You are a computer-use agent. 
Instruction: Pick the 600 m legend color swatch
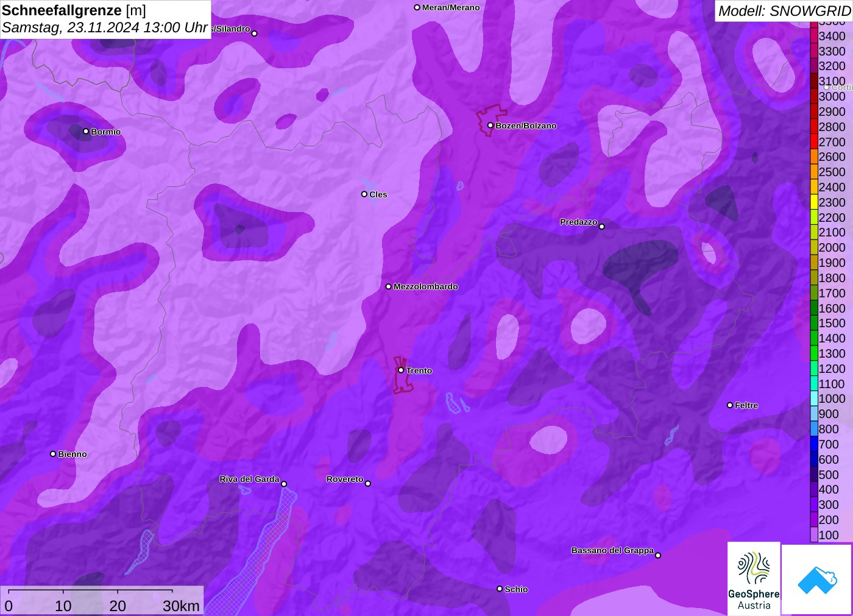[x=814, y=459]
